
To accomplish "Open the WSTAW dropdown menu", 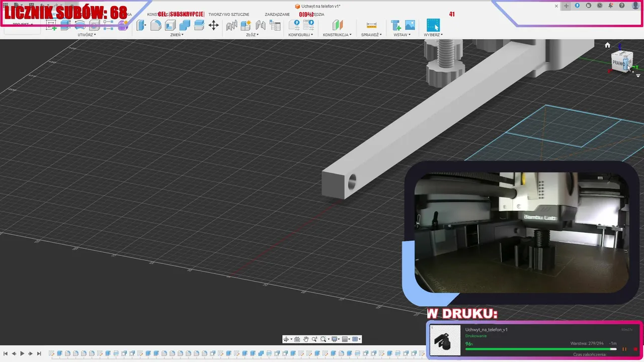I will pyautogui.click(x=402, y=35).
